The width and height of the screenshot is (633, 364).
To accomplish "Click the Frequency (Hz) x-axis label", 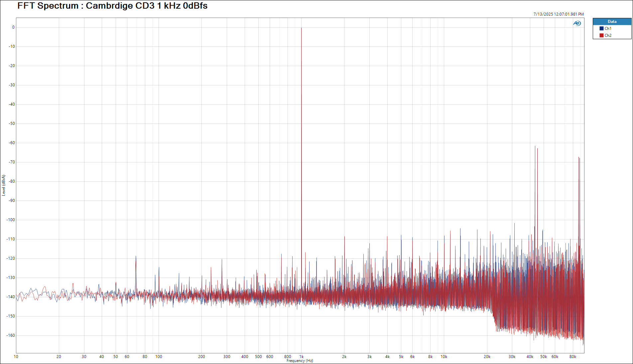I will click(300, 361).
